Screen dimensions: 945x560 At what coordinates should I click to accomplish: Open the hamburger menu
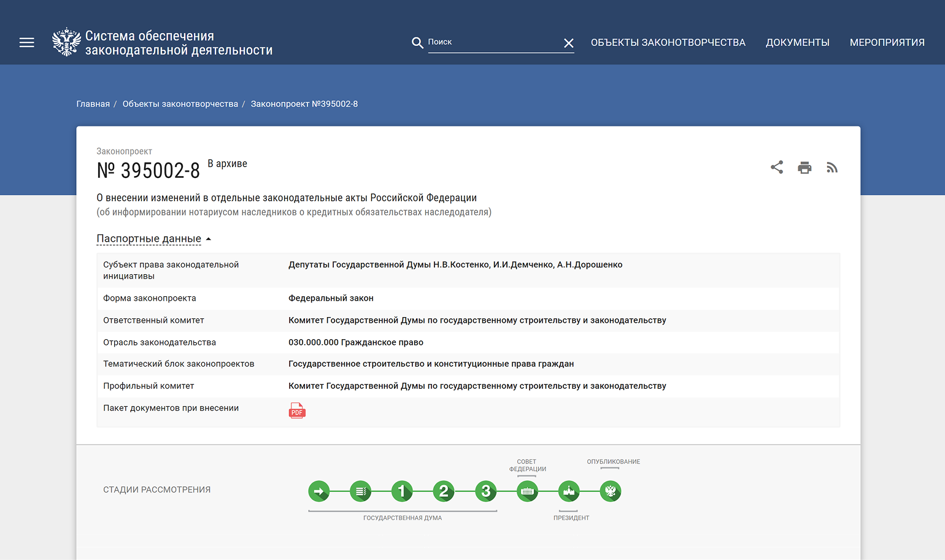pyautogui.click(x=26, y=42)
